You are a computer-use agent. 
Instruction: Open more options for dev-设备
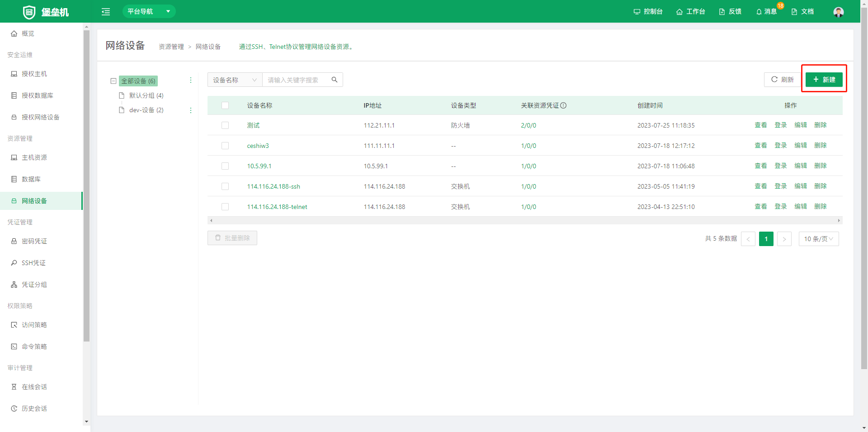(191, 110)
